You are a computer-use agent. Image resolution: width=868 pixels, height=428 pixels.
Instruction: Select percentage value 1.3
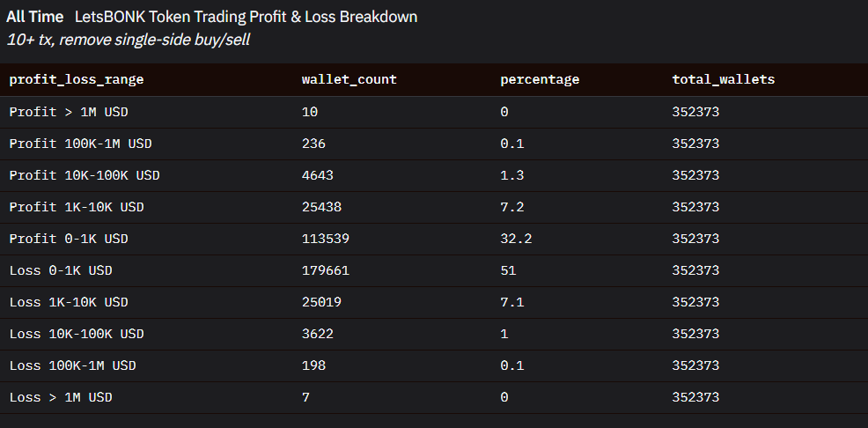512,175
